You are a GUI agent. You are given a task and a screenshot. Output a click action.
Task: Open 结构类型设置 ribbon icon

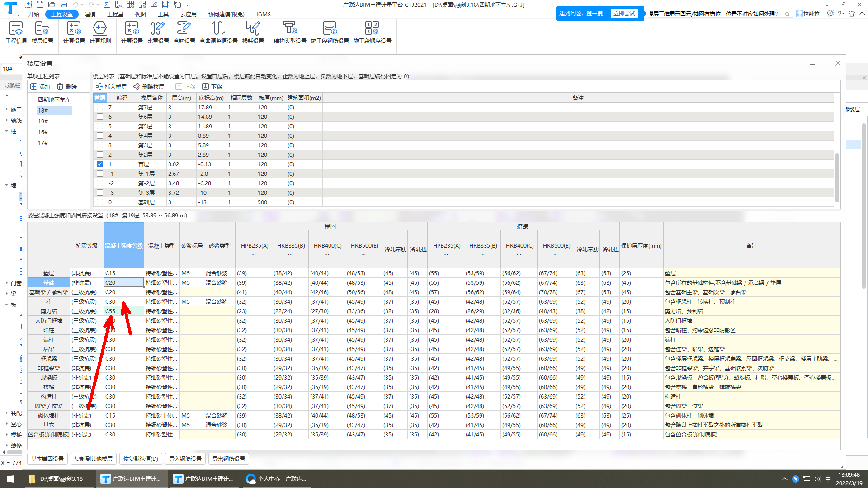click(x=290, y=33)
